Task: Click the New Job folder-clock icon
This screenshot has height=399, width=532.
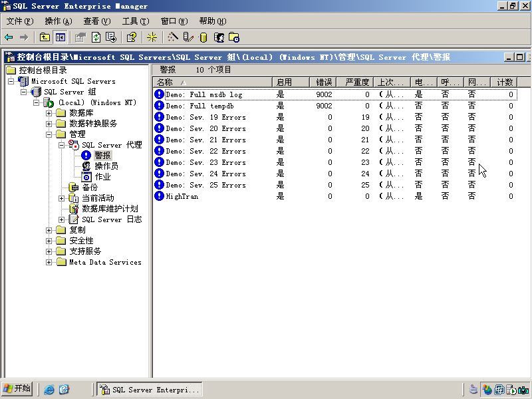Action: tap(234, 37)
